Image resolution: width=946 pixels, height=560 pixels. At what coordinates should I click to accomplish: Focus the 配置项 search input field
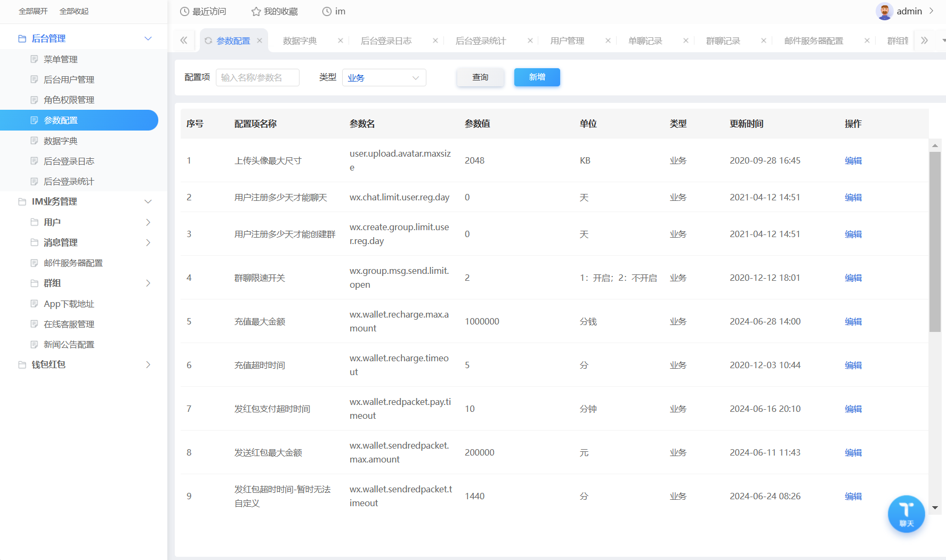(257, 78)
